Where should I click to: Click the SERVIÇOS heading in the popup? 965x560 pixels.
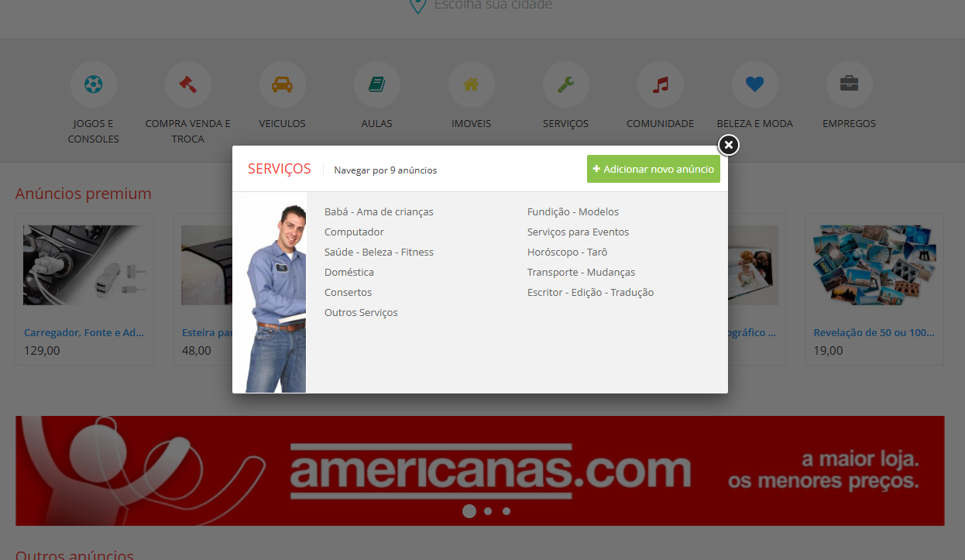[280, 169]
